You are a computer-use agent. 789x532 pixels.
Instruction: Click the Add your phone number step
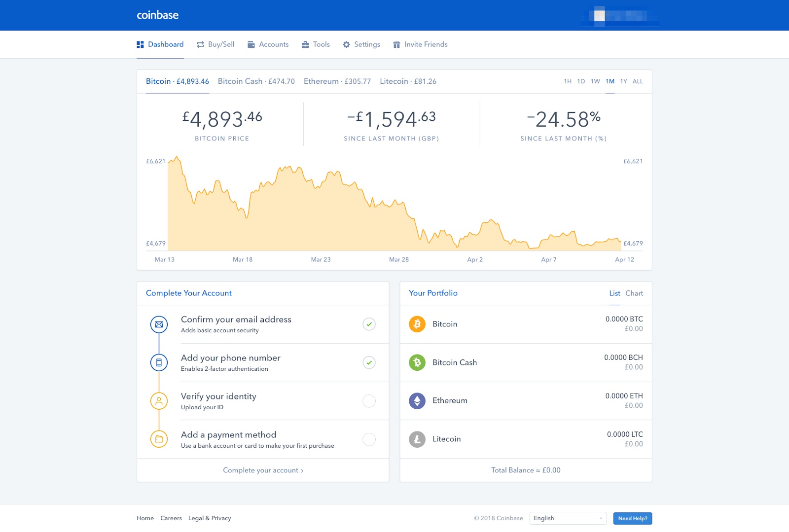click(263, 362)
